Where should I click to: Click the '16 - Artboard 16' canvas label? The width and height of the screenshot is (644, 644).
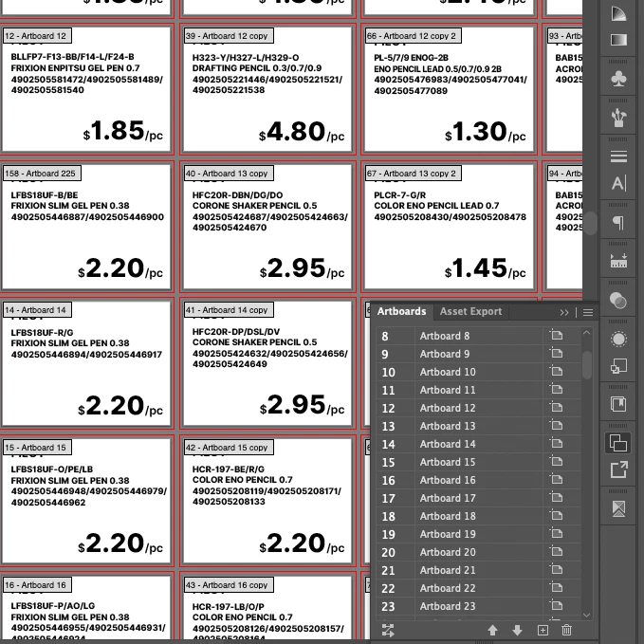coord(37,585)
